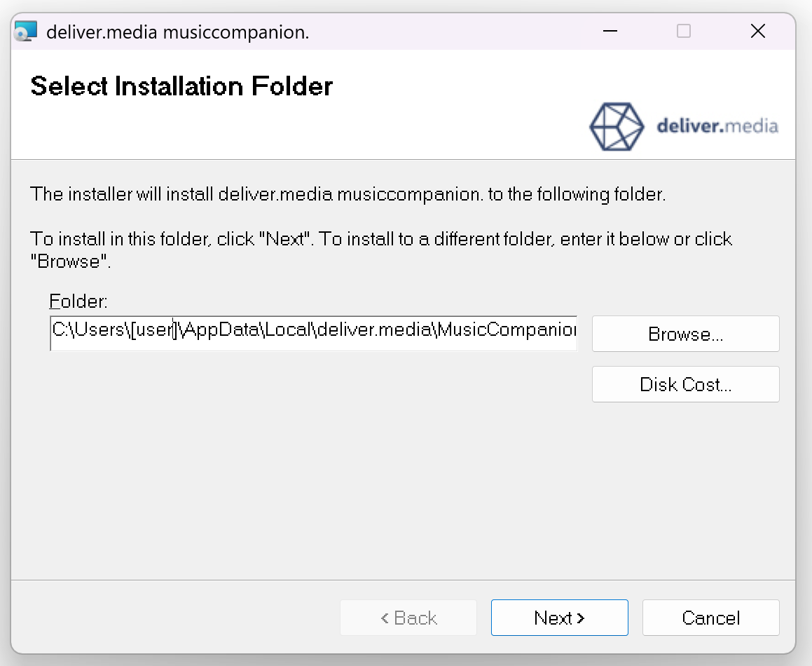Place cursor on Users in path
This screenshot has height=666, width=812.
(99, 329)
